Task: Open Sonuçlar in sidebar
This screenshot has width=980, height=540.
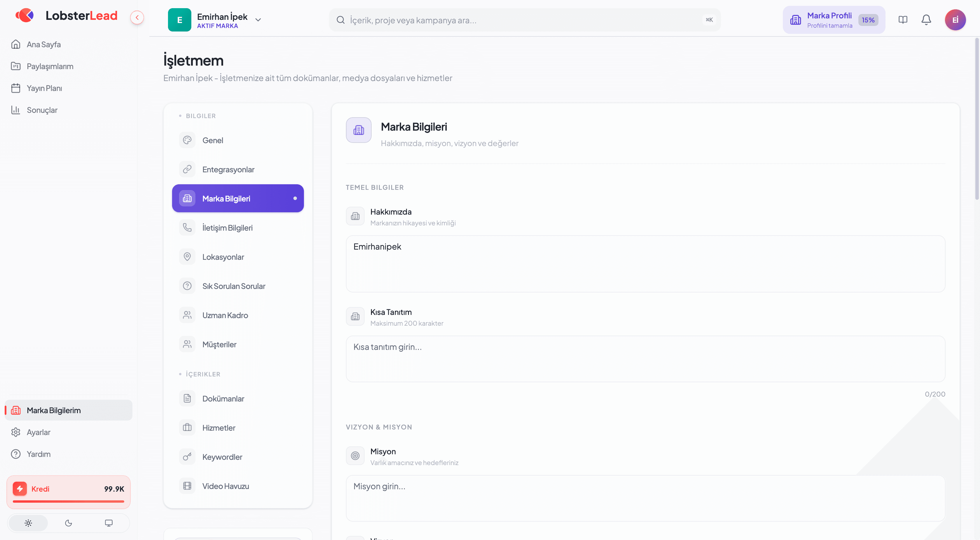Action: pos(69,110)
